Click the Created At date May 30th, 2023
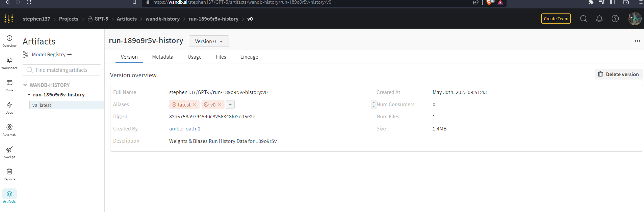Screen dimensions: 644x212 (x=460, y=92)
